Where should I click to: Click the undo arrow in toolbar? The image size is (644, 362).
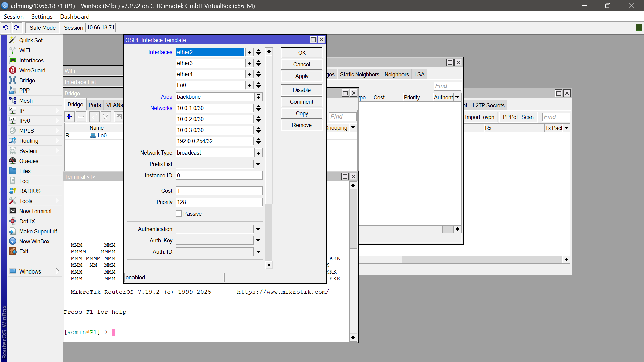click(x=5, y=27)
